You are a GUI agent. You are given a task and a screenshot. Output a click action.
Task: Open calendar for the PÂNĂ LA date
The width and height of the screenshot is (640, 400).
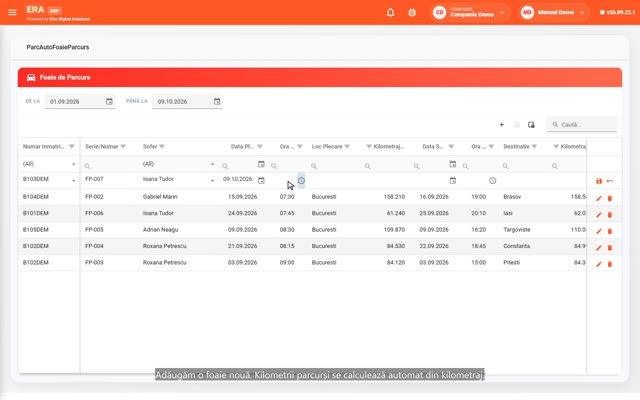coord(217,101)
